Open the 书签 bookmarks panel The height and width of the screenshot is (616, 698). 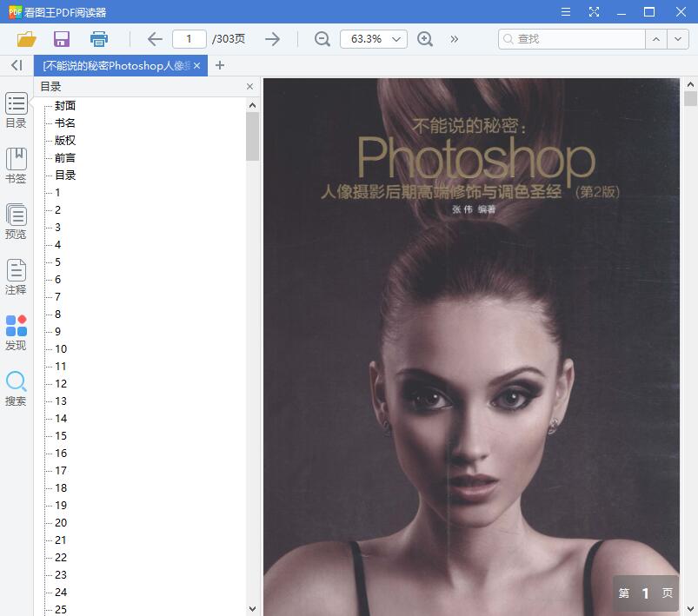tap(16, 166)
